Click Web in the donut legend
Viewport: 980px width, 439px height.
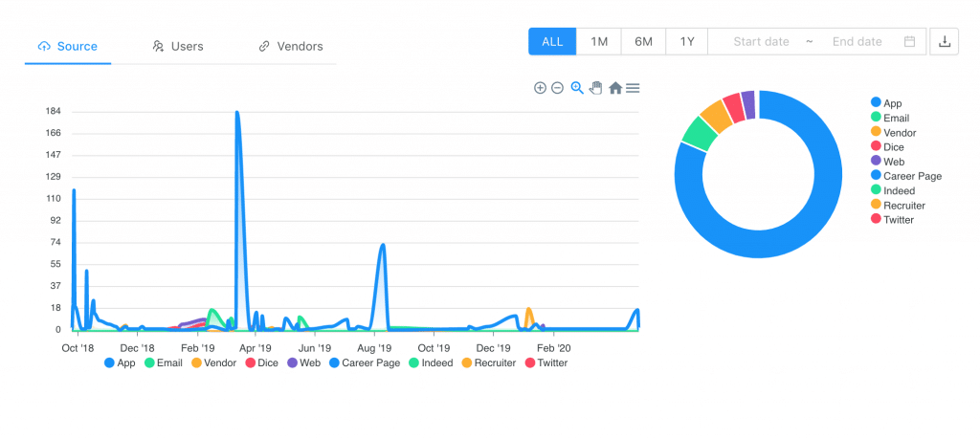[887, 162]
